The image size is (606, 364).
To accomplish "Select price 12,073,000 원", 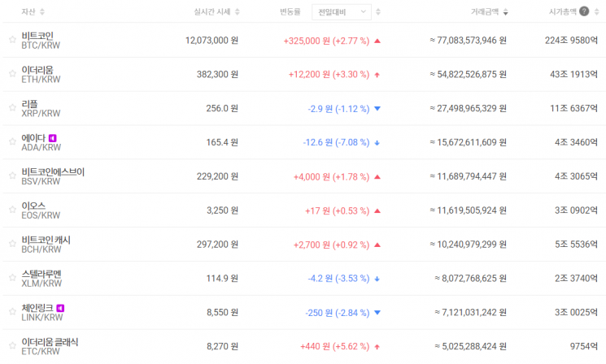I will pos(211,40).
